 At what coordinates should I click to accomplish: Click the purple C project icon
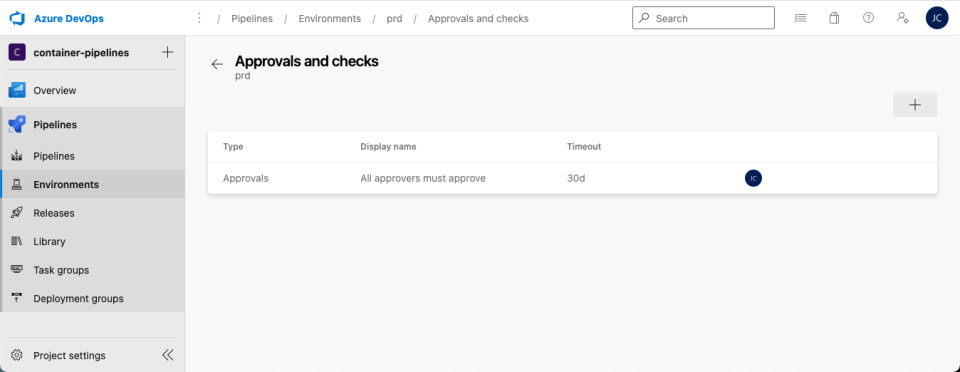click(17, 53)
